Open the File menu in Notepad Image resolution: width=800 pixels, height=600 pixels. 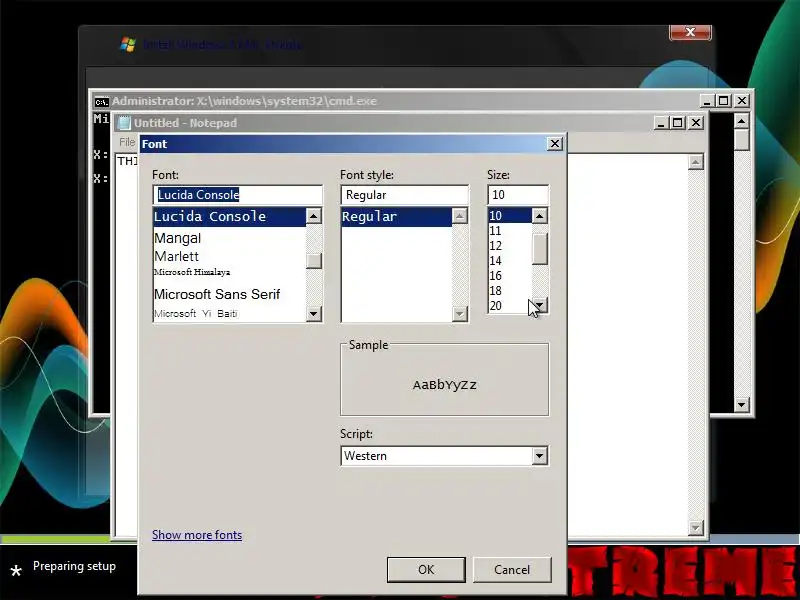pyautogui.click(x=127, y=142)
